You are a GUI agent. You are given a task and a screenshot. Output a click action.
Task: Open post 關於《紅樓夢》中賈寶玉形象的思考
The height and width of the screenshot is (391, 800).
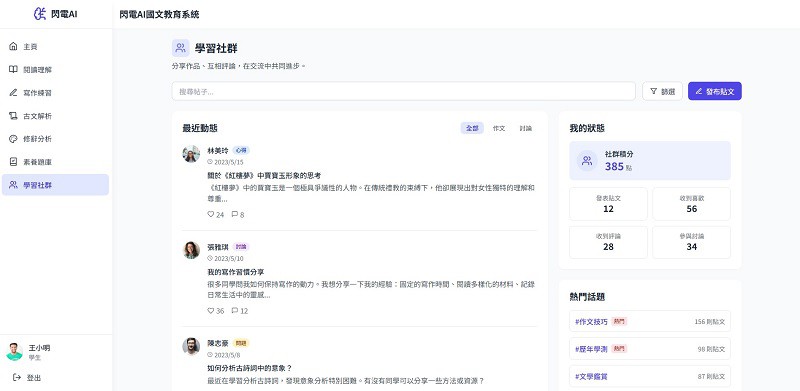(264, 175)
